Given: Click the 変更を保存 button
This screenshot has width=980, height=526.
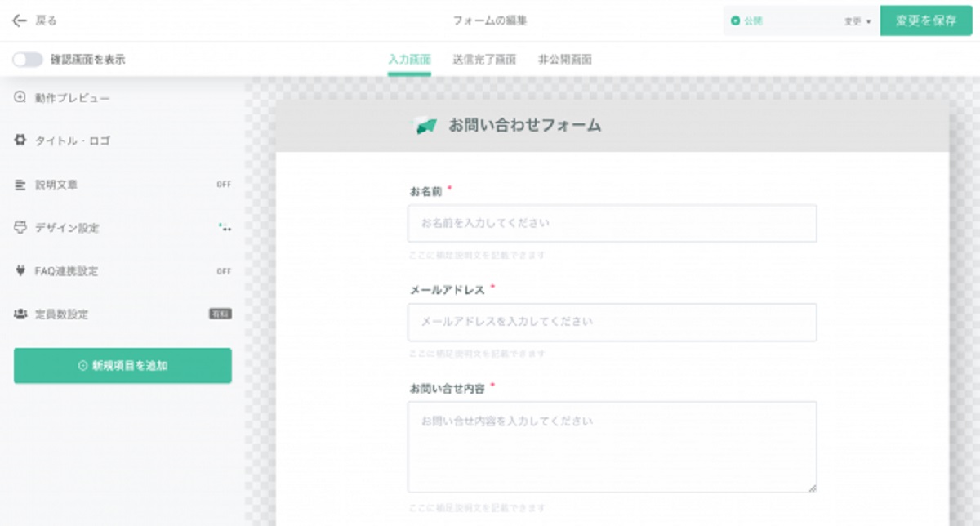Looking at the screenshot, I should pos(925,21).
